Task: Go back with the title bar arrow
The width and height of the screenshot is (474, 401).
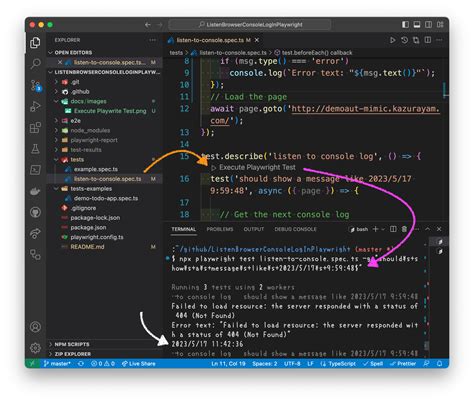Action: point(148,25)
